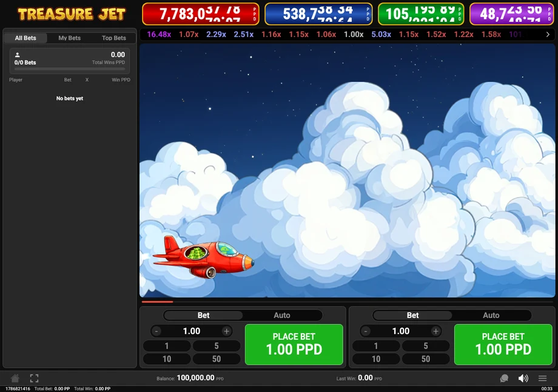Open the Top Bets tab
Image resolution: width=558 pixels, height=392 pixels.
(x=114, y=38)
